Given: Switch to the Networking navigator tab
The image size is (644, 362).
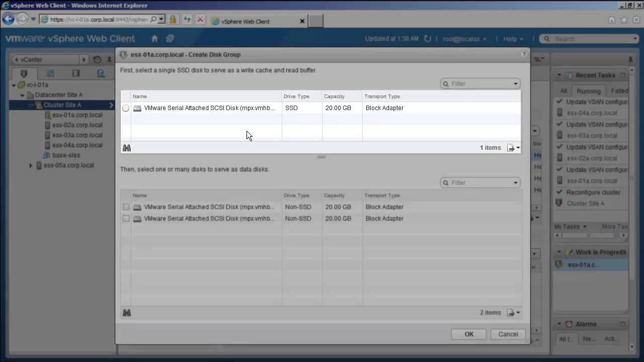Looking at the screenshot, I should 101,73.
